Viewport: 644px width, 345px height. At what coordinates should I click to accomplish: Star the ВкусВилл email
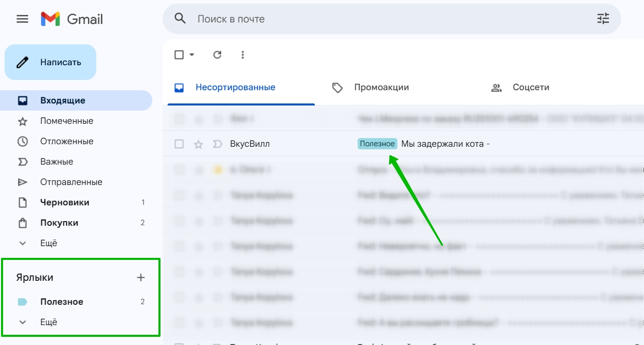point(199,144)
